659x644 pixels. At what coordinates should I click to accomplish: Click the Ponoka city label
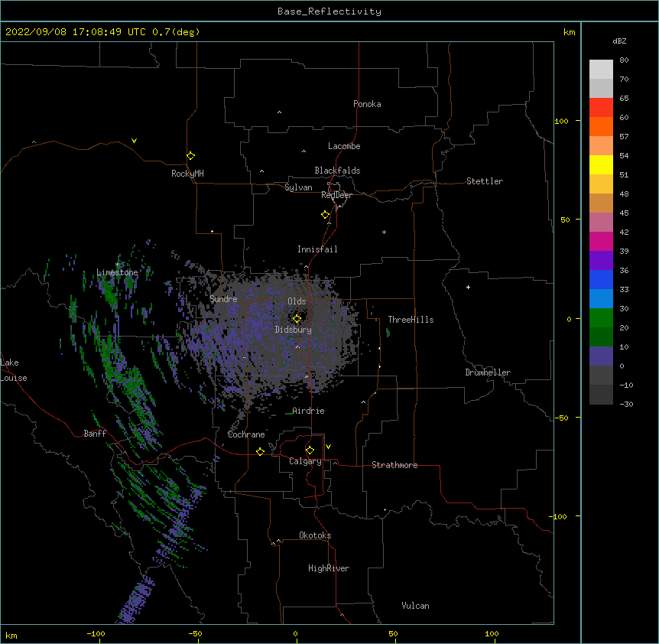click(x=367, y=104)
